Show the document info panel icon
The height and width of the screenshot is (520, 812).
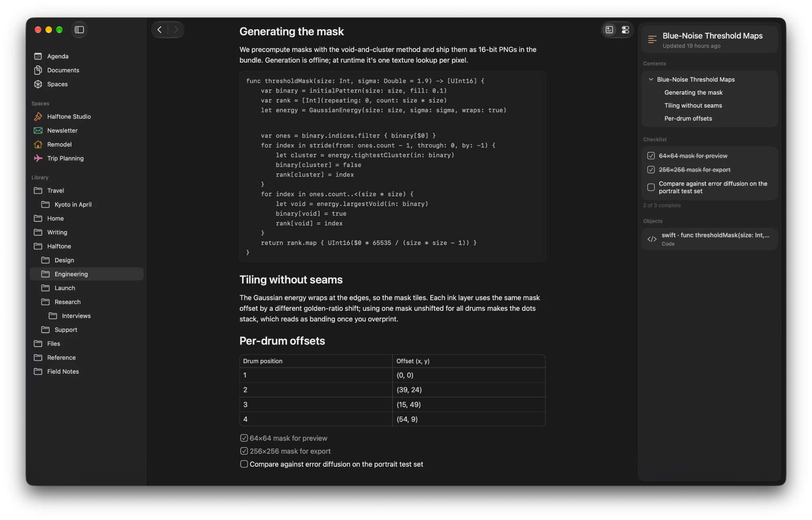(x=609, y=30)
